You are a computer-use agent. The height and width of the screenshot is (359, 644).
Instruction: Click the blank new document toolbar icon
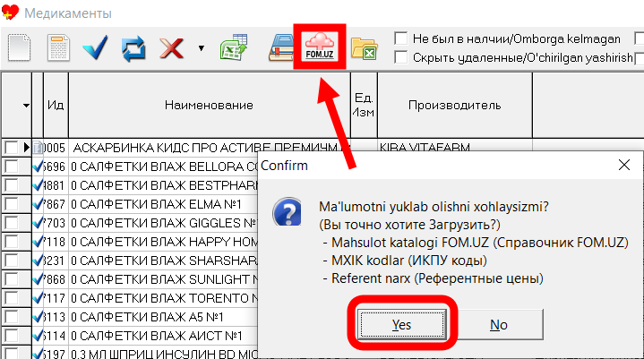[19, 47]
